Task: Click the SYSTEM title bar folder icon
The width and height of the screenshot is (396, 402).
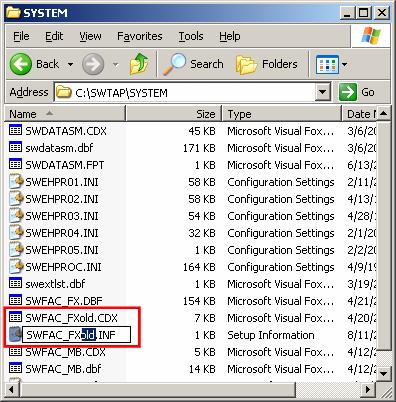Action: (13, 12)
